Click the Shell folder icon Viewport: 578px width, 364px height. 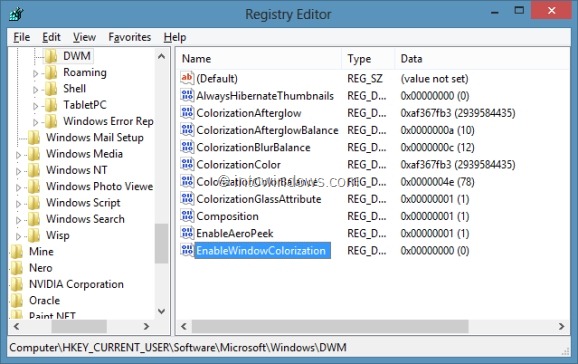[x=51, y=89]
